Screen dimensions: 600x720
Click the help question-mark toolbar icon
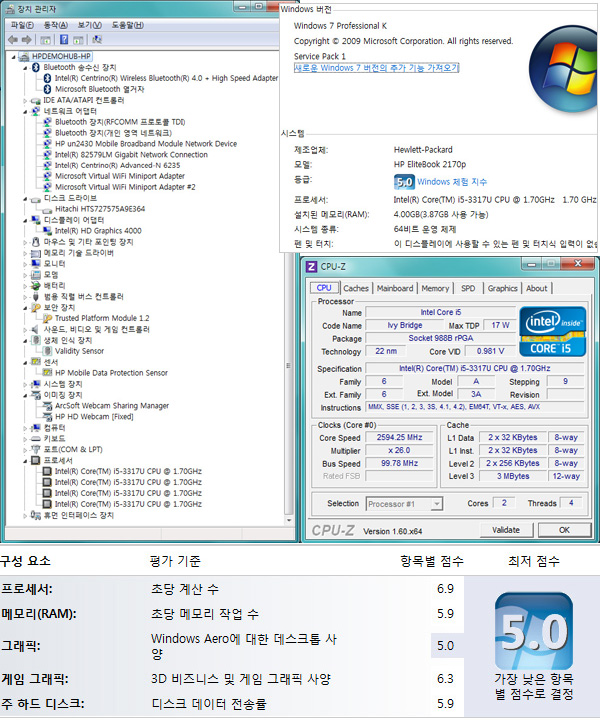click(64, 40)
